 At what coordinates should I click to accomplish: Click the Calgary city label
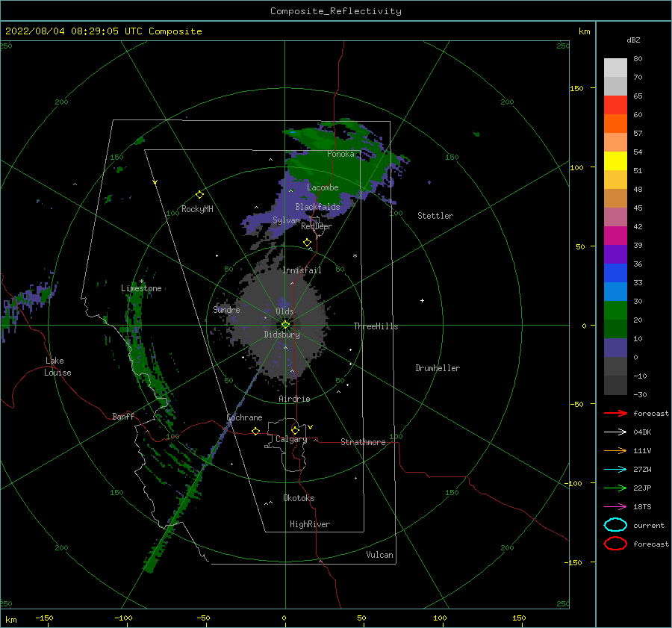click(x=291, y=439)
